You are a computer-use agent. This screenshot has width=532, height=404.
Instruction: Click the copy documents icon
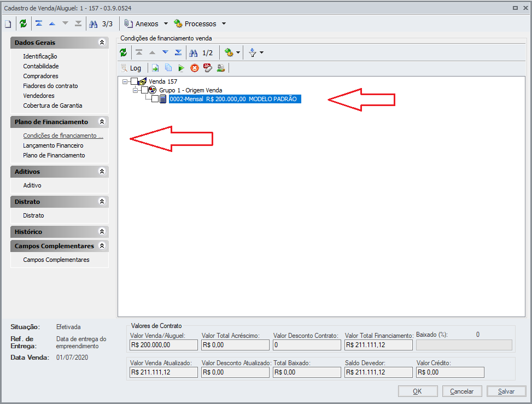point(168,68)
